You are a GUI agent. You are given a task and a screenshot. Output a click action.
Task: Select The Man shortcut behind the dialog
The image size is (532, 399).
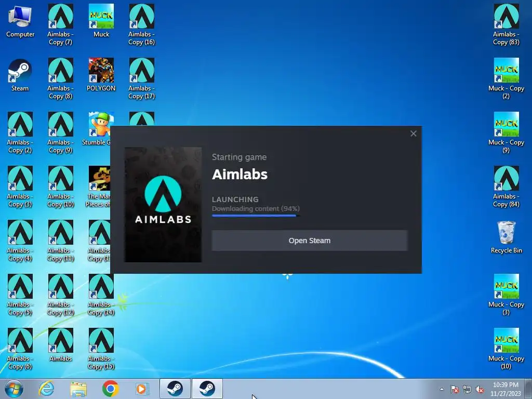click(x=98, y=187)
